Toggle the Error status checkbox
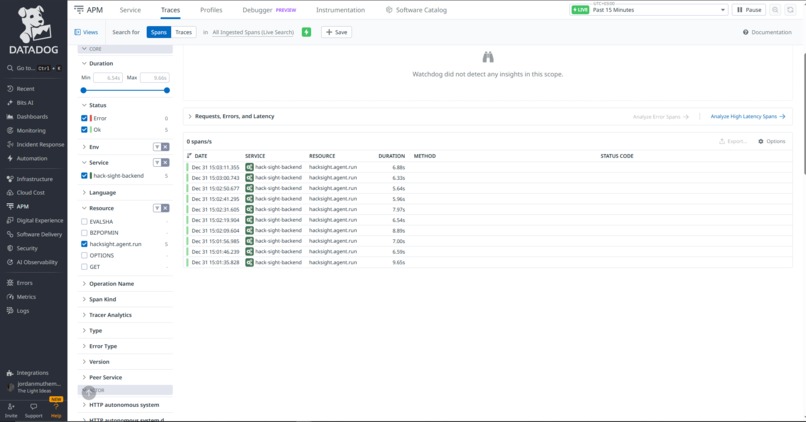 pyautogui.click(x=84, y=118)
